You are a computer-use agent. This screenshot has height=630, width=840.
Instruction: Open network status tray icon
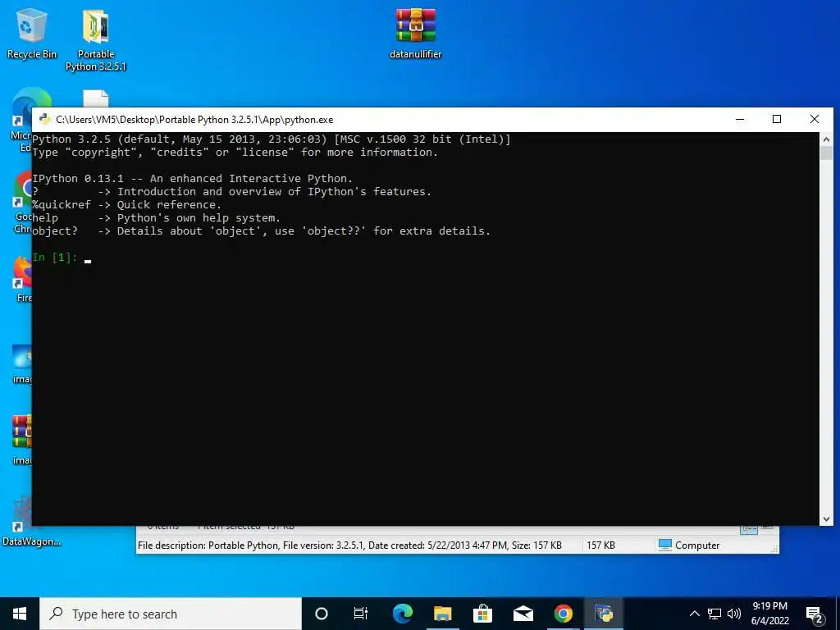[714, 614]
